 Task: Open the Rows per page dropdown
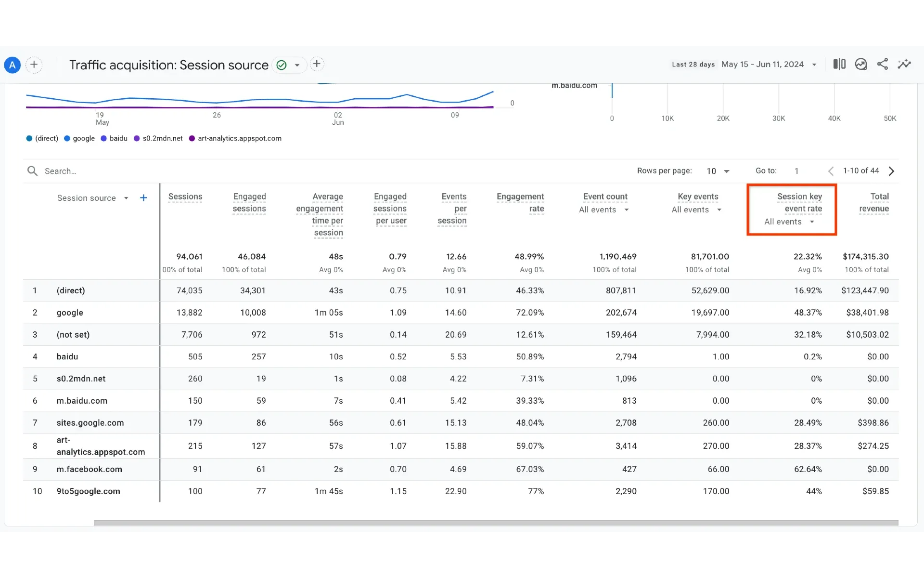(718, 171)
